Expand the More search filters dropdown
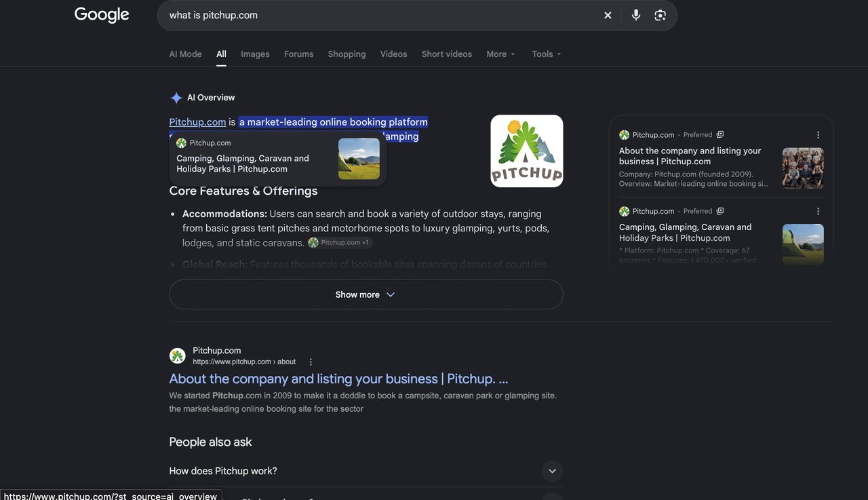The image size is (868, 500). pos(501,54)
